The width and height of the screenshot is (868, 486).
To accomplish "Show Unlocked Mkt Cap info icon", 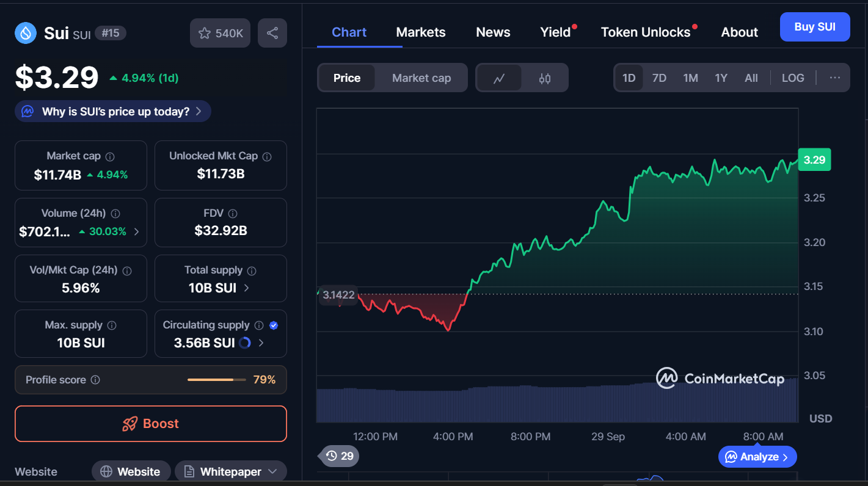I will (x=267, y=156).
